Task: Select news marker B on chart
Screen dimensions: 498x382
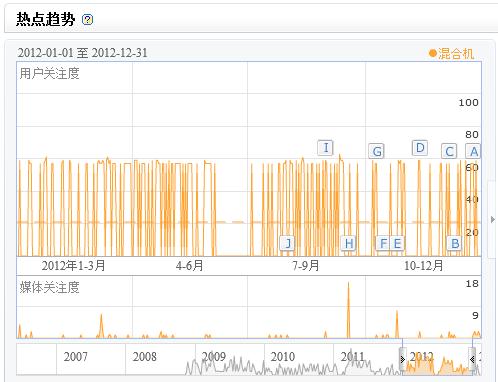Action: click(x=455, y=243)
